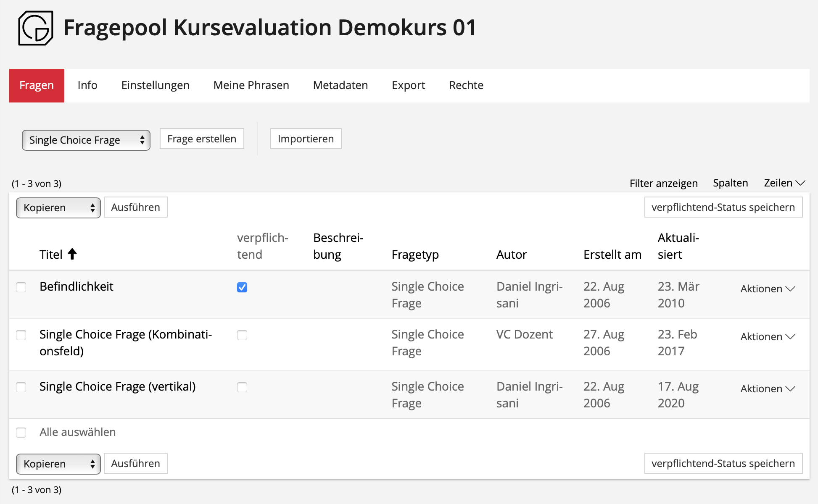The width and height of the screenshot is (818, 504).
Task: Click the Frage erstellen button
Action: [202, 139]
